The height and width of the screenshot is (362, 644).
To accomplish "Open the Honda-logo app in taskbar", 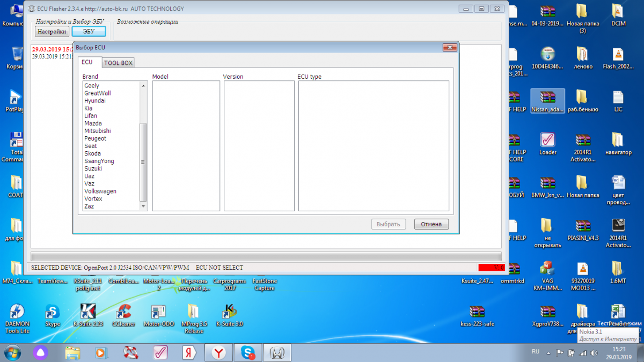I will click(277, 352).
